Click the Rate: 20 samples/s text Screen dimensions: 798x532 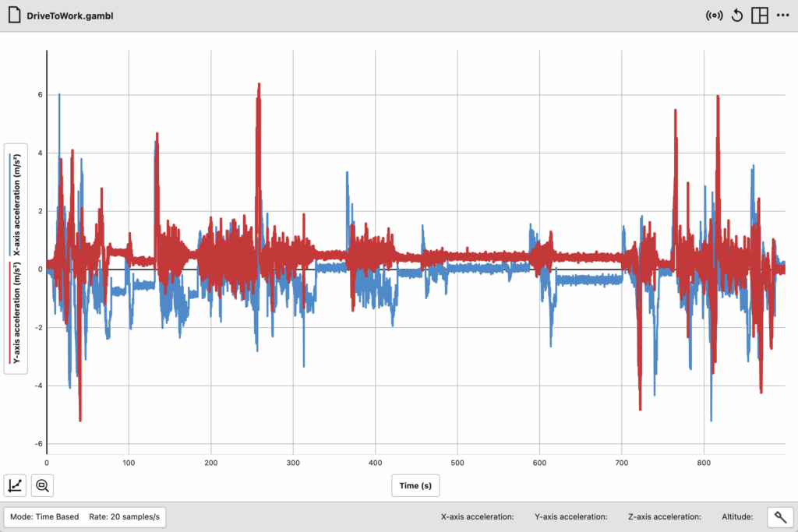point(124,516)
